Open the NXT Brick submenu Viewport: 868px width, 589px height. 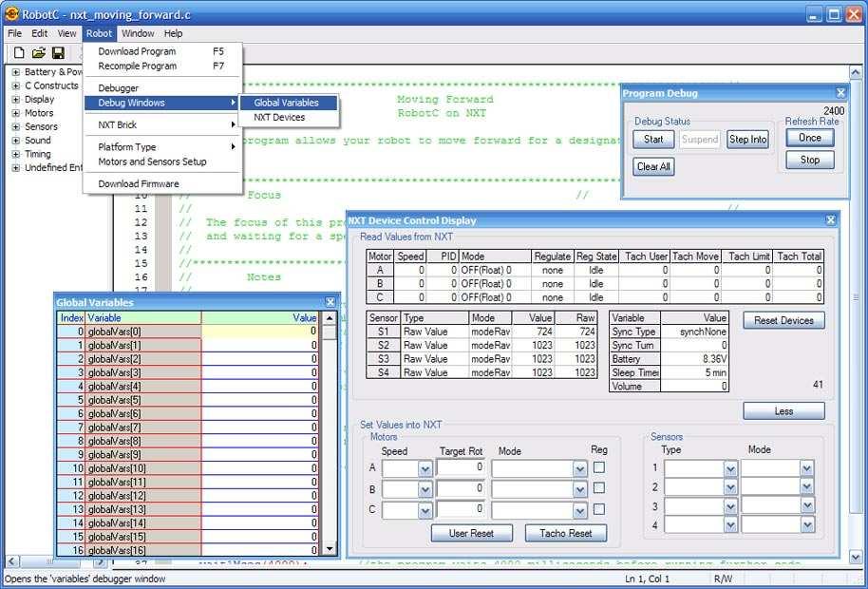[x=162, y=125]
